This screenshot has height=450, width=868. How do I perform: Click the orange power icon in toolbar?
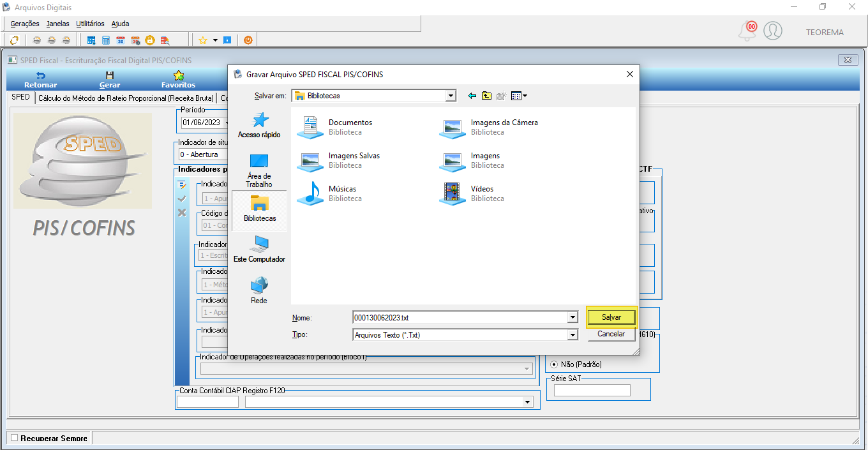click(248, 40)
